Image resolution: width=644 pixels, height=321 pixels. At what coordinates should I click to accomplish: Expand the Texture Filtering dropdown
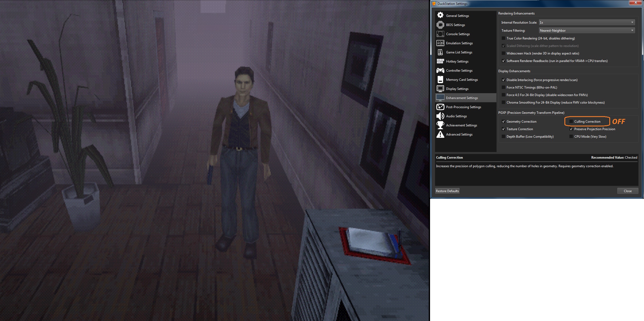pyautogui.click(x=586, y=31)
